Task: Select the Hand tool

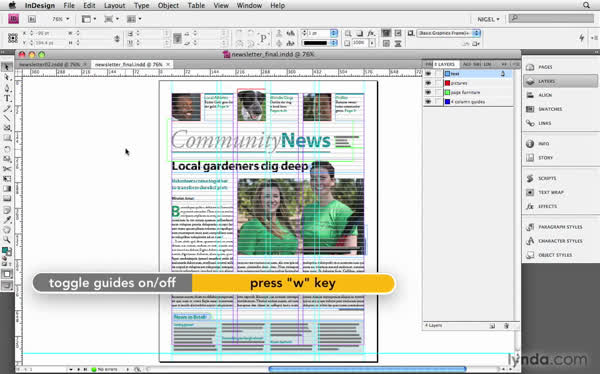Action: (7, 230)
